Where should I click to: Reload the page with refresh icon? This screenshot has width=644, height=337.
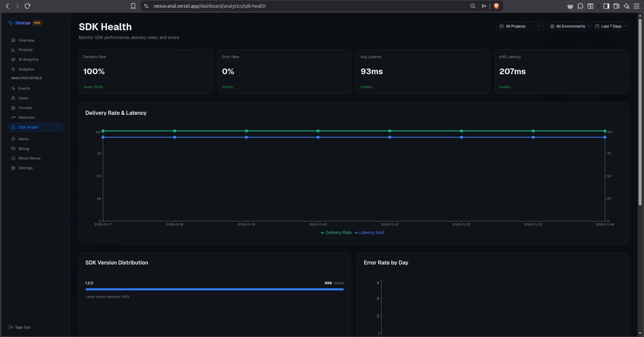point(28,6)
